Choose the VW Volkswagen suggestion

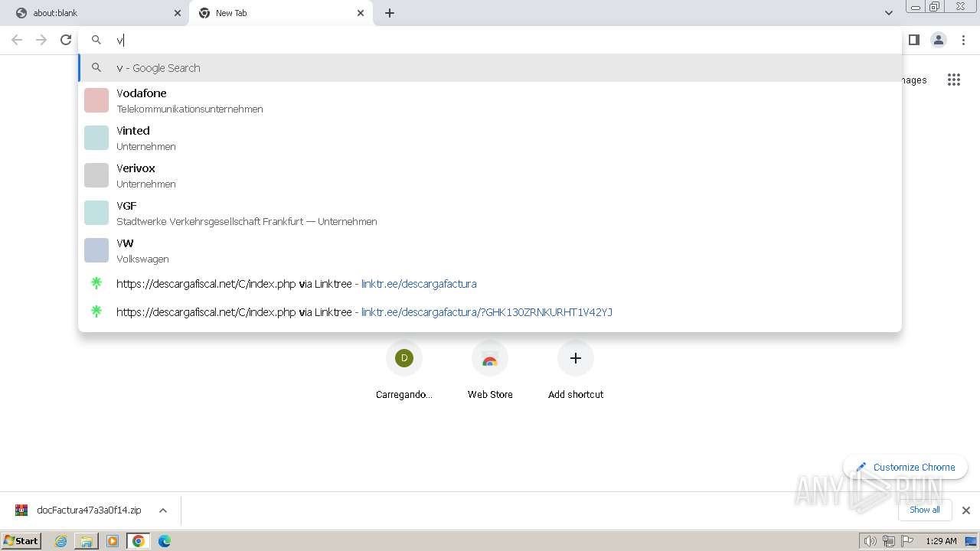(490, 250)
